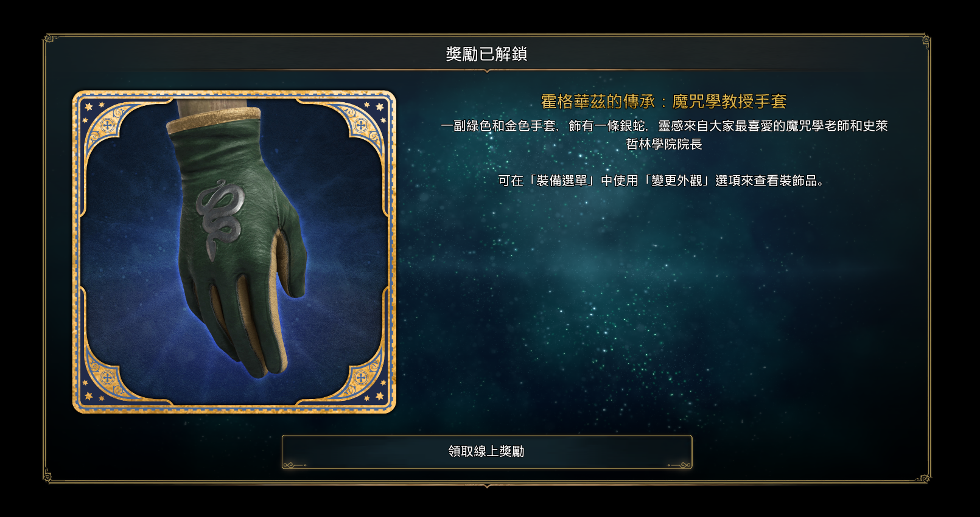The width and height of the screenshot is (980, 517).
Task: Click the top-right filigree corner of the dialog frame
Action: coord(925,40)
